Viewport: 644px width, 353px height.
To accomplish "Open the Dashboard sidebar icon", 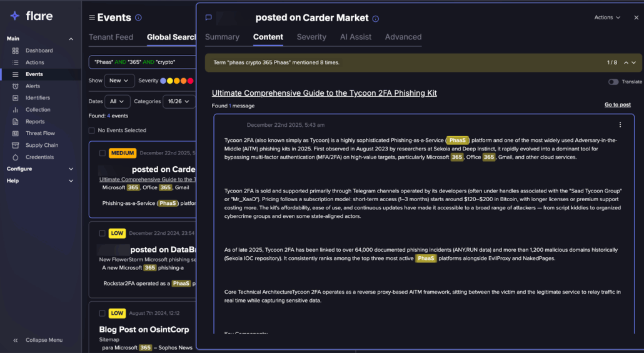I will tap(16, 51).
